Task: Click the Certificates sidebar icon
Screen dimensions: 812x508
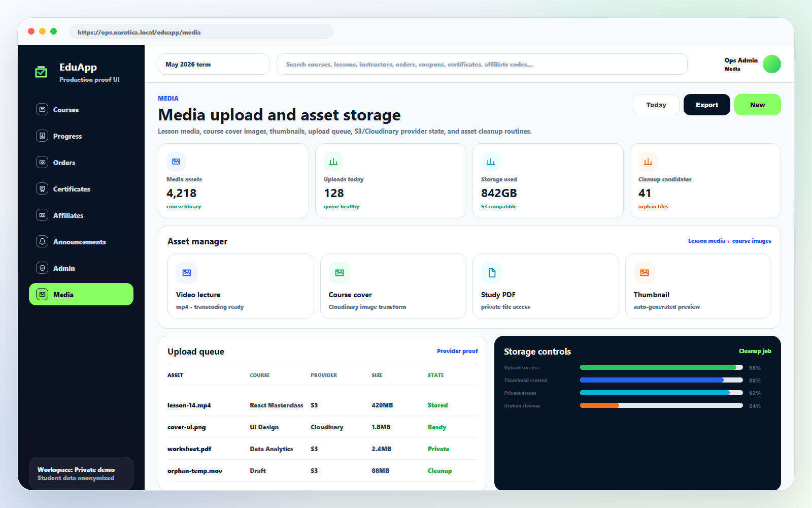Action: point(42,188)
